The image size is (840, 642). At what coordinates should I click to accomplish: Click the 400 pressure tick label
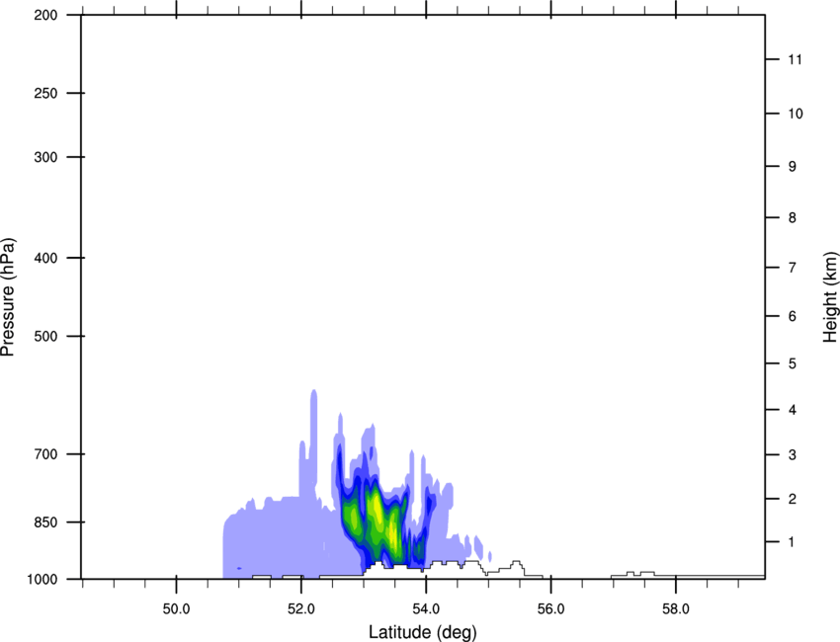coord(45,258)
